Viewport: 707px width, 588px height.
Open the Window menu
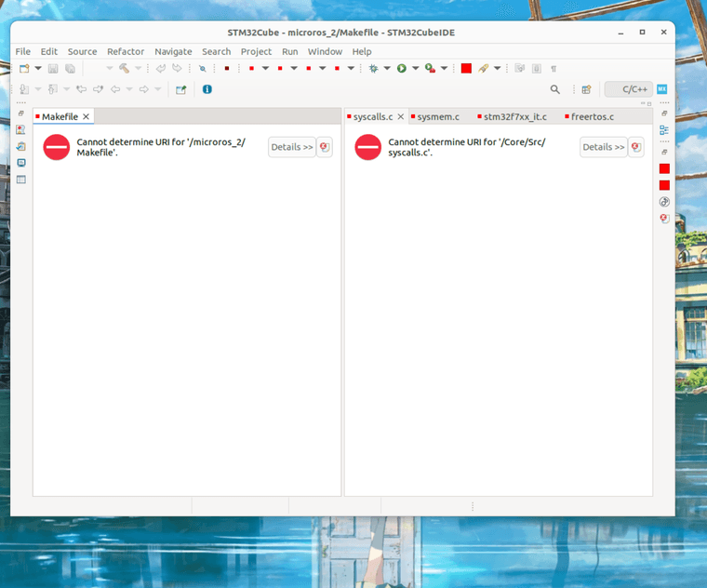(x=325, y=51)
